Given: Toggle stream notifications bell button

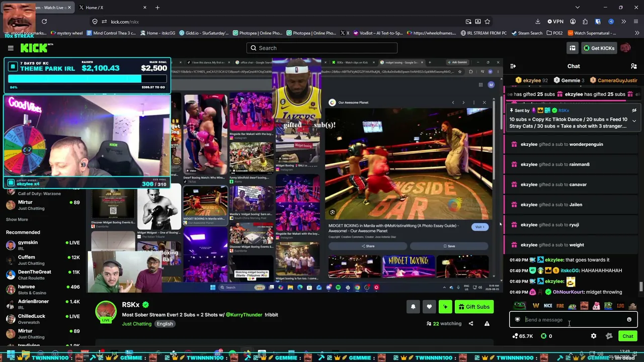Looking at the screenshot, I should tap(413, 307).
